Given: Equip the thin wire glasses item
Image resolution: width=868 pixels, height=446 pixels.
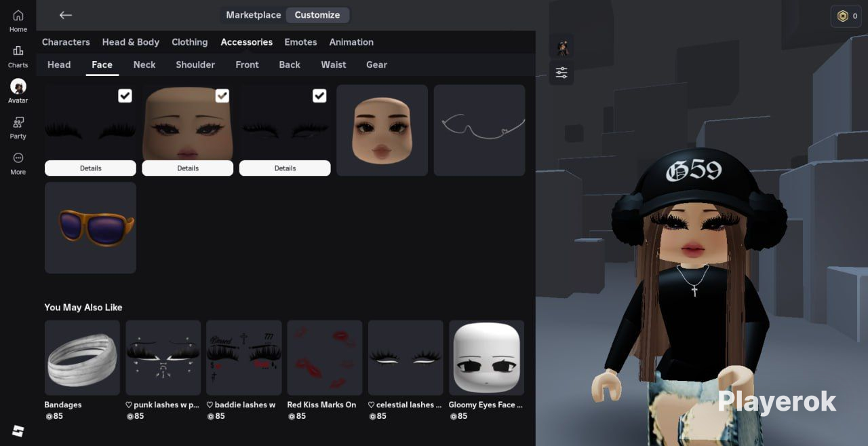Looking at the screenshot, I should click(479, 130).
